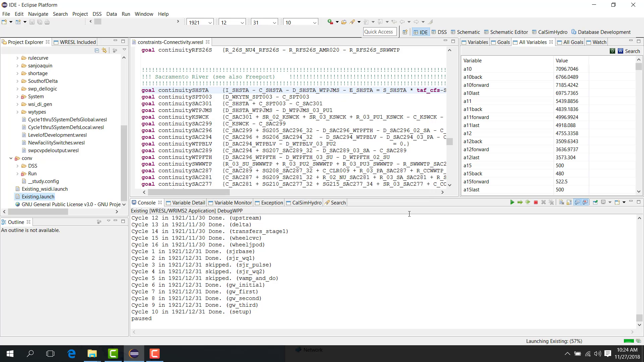The width and height of the screenshot is (644, 362).
Task: Click the Quick Access field
Action: pos(380,32)
